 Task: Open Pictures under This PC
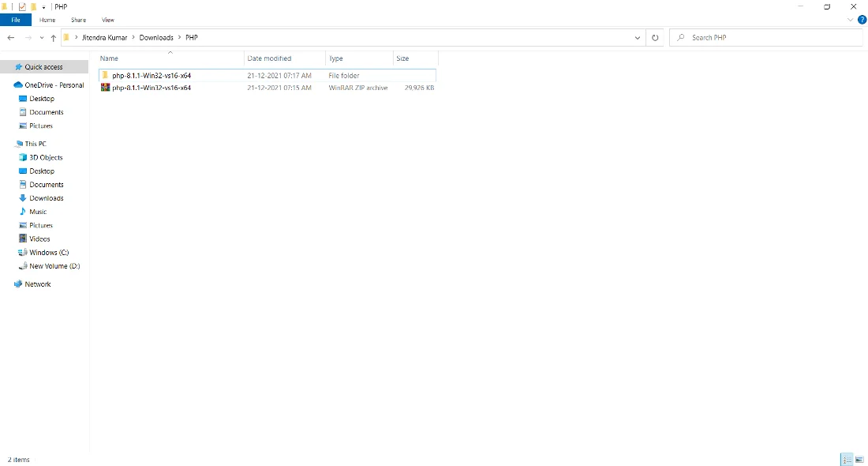pos(41,226)
